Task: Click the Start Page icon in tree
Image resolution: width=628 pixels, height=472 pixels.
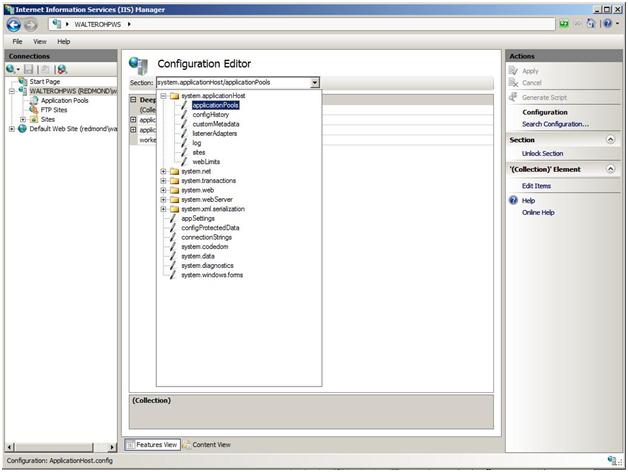Action: (23, 81)
